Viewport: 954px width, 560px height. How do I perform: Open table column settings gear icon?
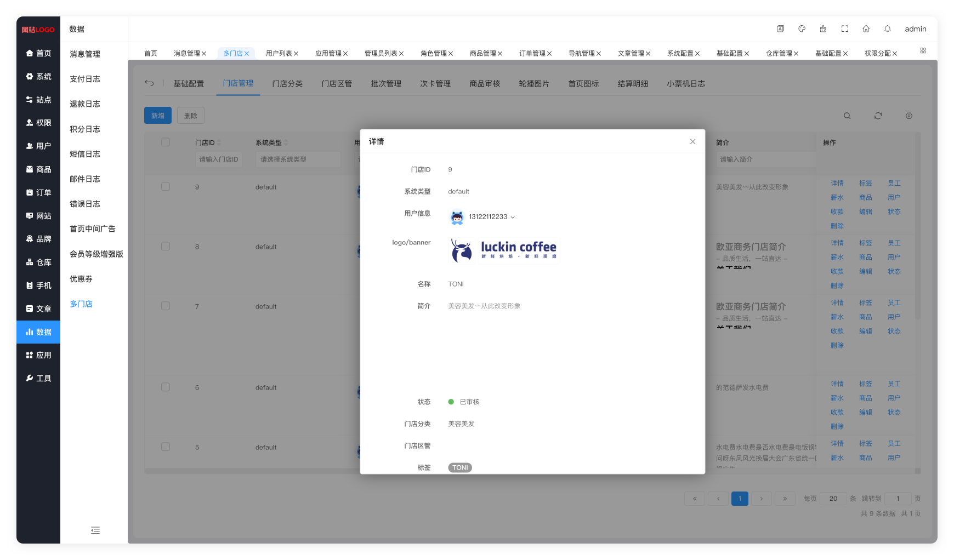pyautogui.click(x=908, y=116)
